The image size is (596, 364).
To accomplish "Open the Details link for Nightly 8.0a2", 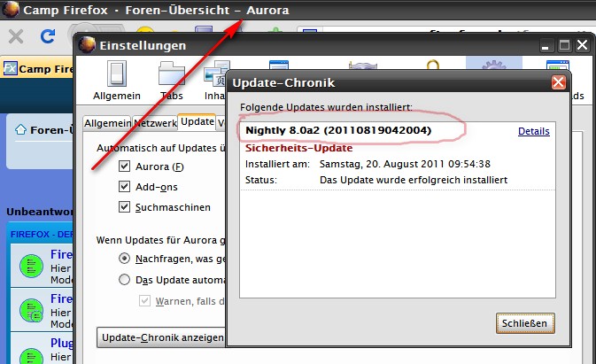I will [534, 131].
